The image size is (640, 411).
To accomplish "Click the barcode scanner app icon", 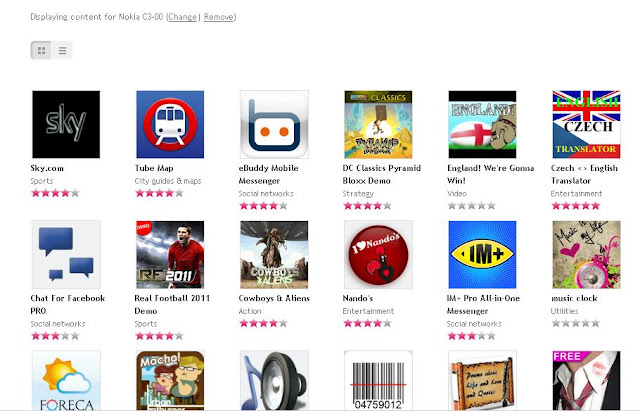I will (378, 380).
